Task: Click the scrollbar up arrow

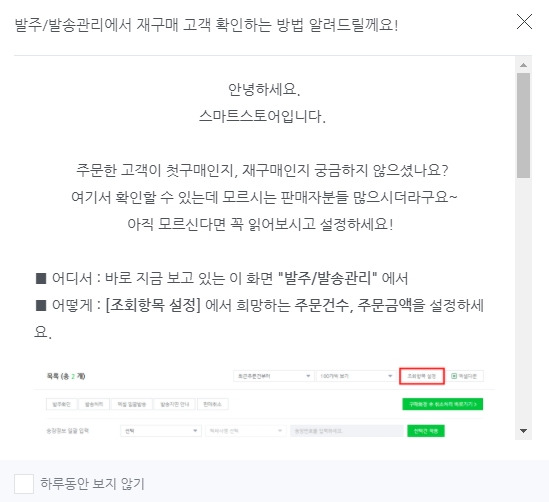Action: [523, 65]
